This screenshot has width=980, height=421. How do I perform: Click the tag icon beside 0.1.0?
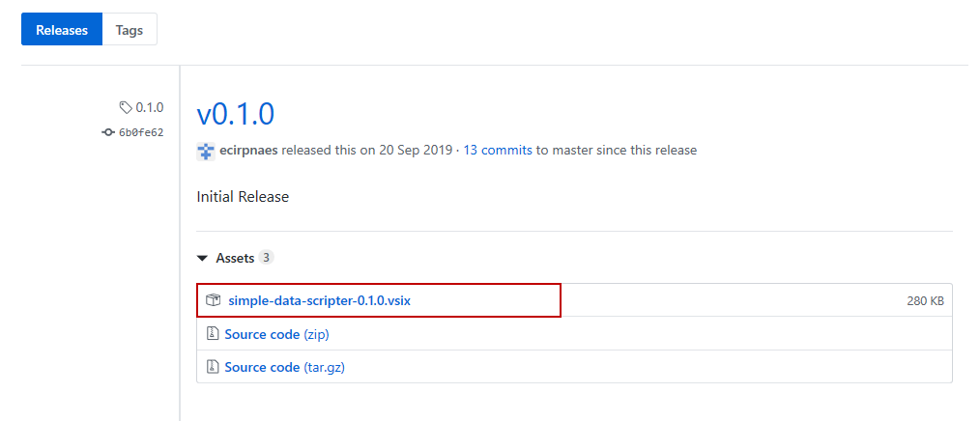(126, 107)
